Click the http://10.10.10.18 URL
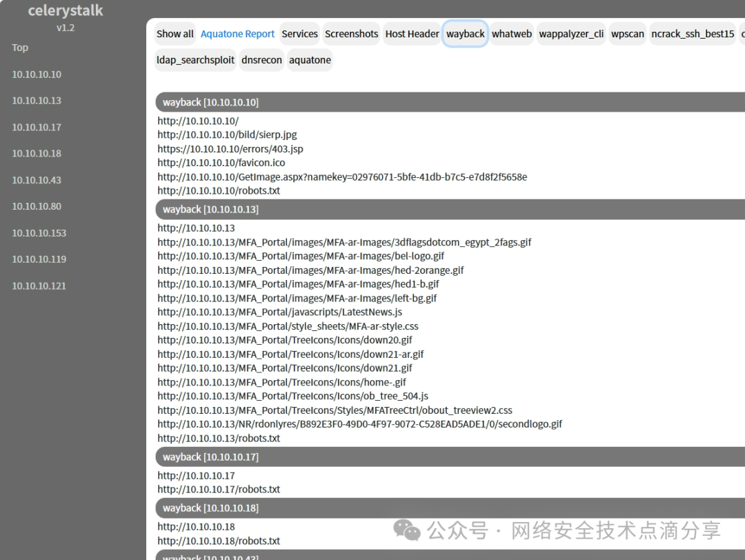Image resolution: width=745 pixels, height=560 pixels. (x=196, y=527)
